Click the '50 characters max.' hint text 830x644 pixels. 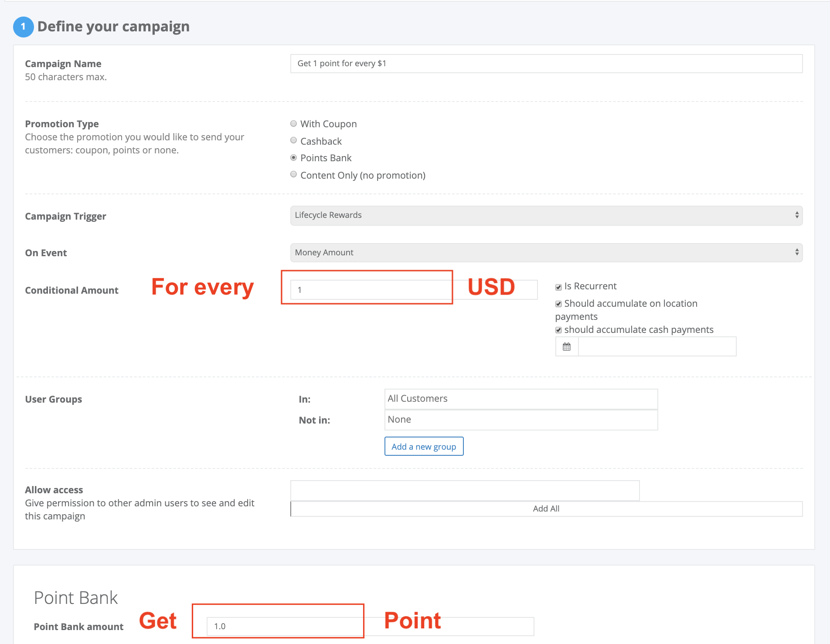pos(66,77)
